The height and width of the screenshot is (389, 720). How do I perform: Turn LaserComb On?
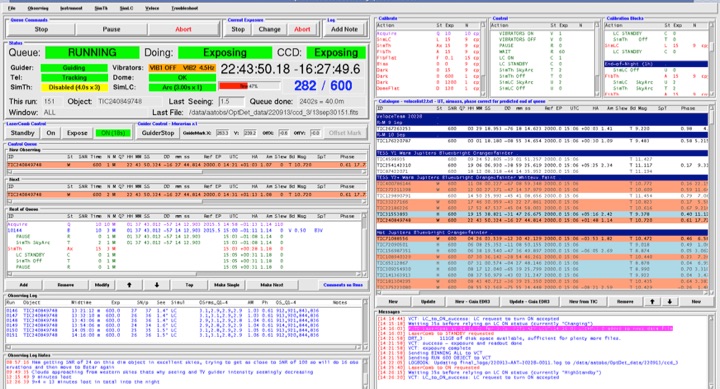click(x=51, y=133)
